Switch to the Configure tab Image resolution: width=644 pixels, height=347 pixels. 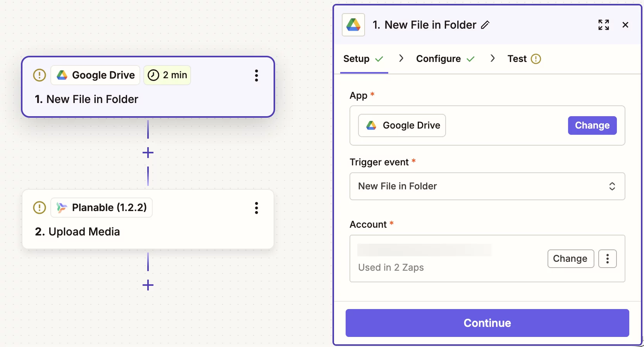coord(445,59)
